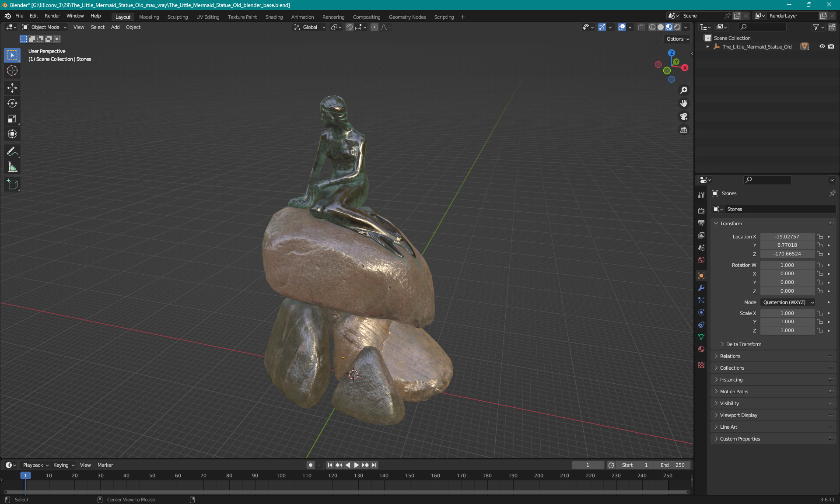The image size is (840, 504).
Task: Switch perspective/orthographic grid icon
Action: pyautogui.click(x=684, y=130)
